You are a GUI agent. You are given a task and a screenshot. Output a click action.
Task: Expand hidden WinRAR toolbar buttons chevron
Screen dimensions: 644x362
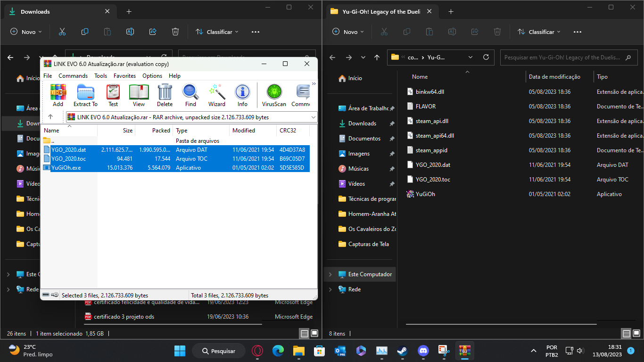314,84
